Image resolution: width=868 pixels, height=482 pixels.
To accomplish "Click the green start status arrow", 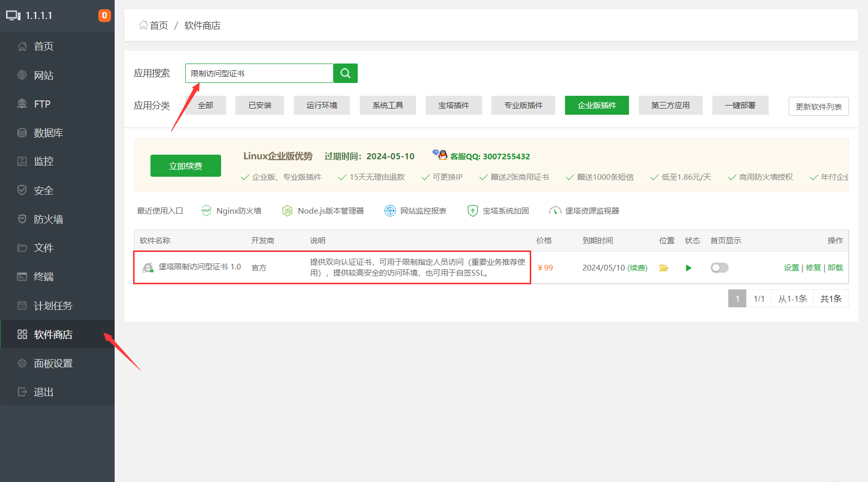I will click(x=688, y=267).
